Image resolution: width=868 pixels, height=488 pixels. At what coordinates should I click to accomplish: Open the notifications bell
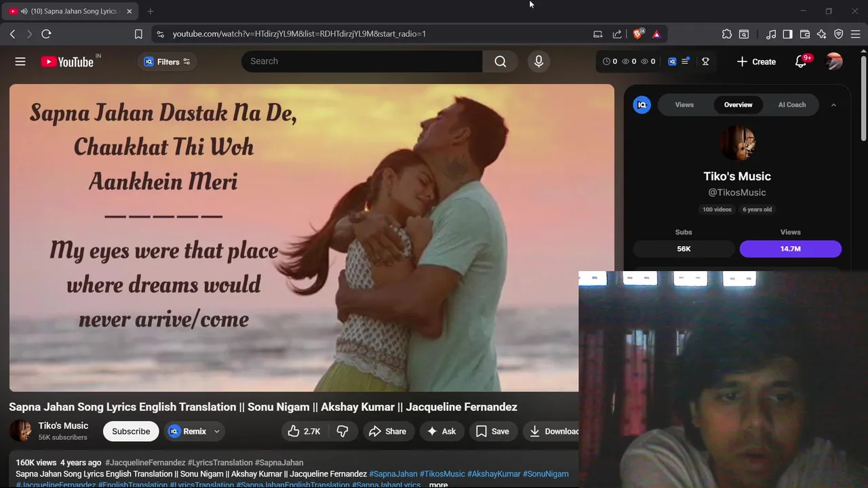coord(800,62)
